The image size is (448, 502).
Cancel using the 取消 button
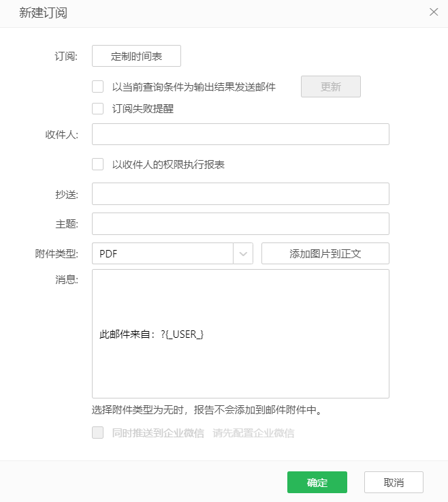coord(394,482)
